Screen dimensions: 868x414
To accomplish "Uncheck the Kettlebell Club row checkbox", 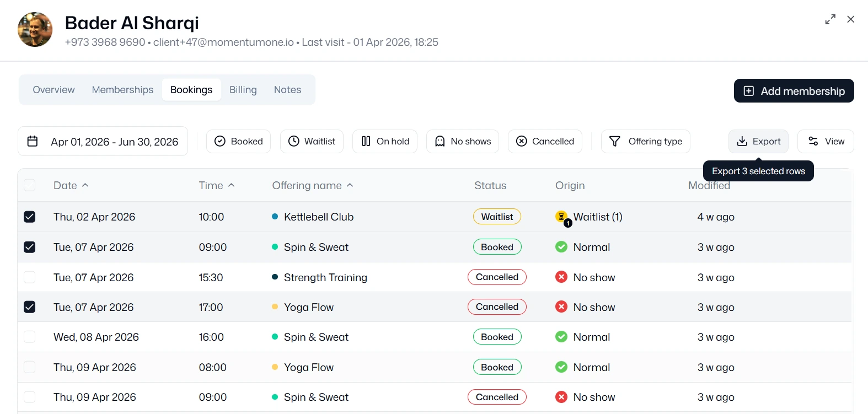I will [x=30, y=217].
